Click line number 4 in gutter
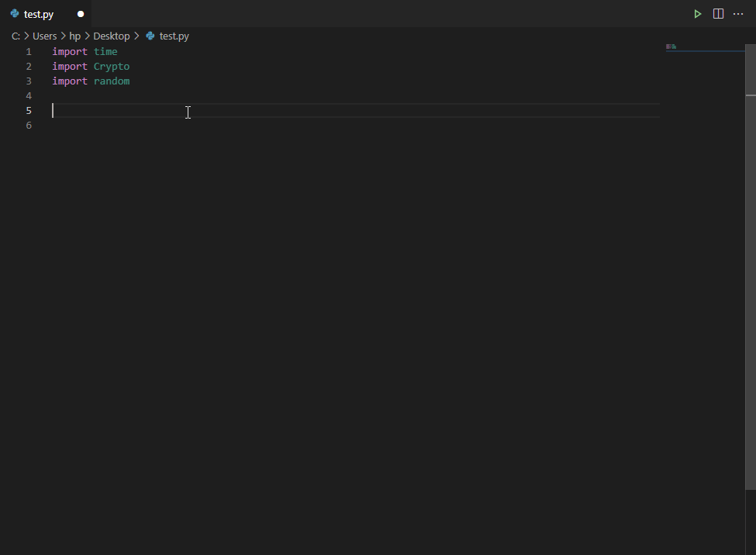Image resolution: width=756 pixels, height=555 pixels. [x=29, y=96]
